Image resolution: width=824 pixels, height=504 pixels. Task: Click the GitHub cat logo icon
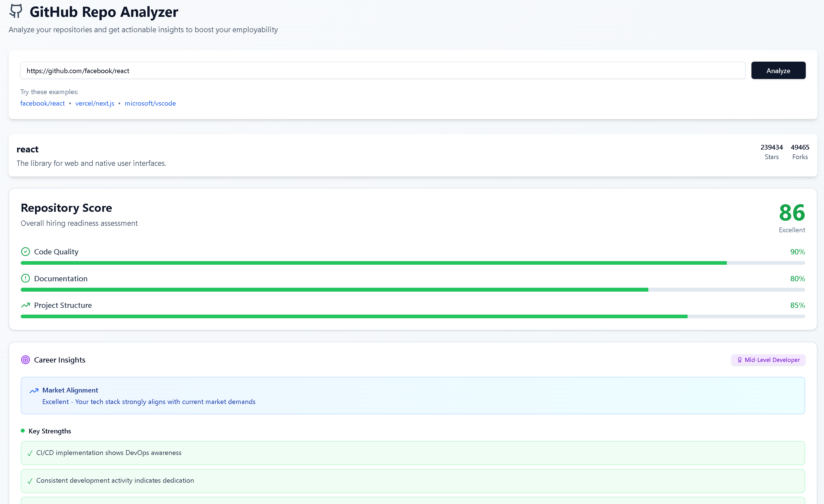coord(16,11)
